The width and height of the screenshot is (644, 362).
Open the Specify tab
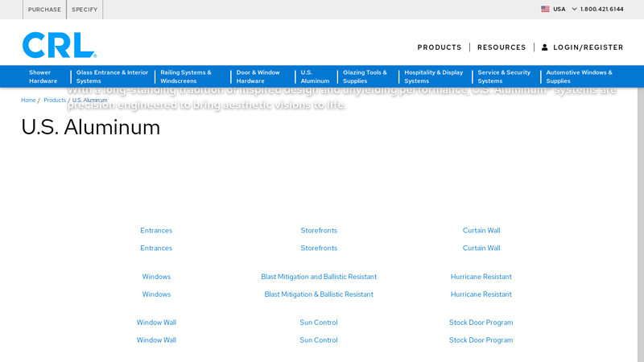pyautogui.click(x=85, y=10)
